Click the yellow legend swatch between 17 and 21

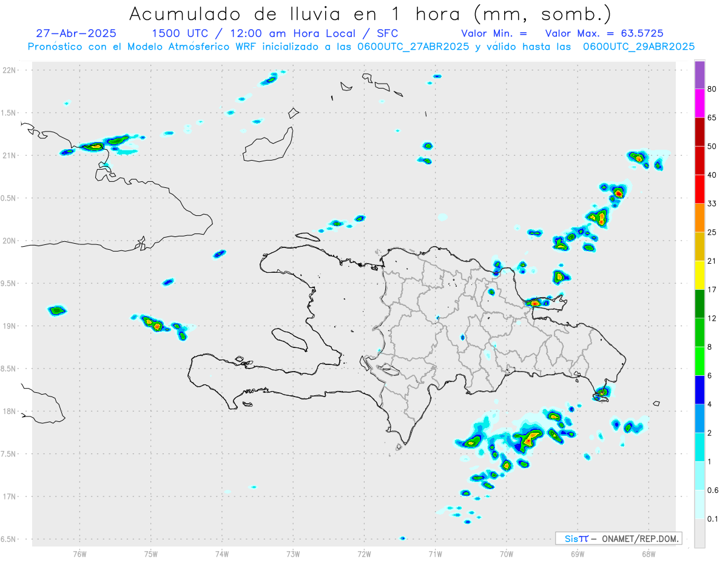pos(699,275)
